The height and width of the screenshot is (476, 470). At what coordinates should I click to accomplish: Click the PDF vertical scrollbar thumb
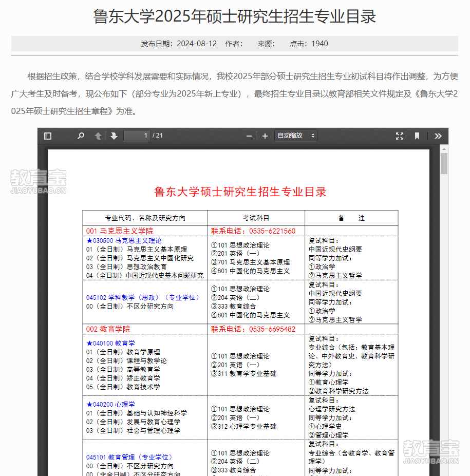(x=444, y=163)
